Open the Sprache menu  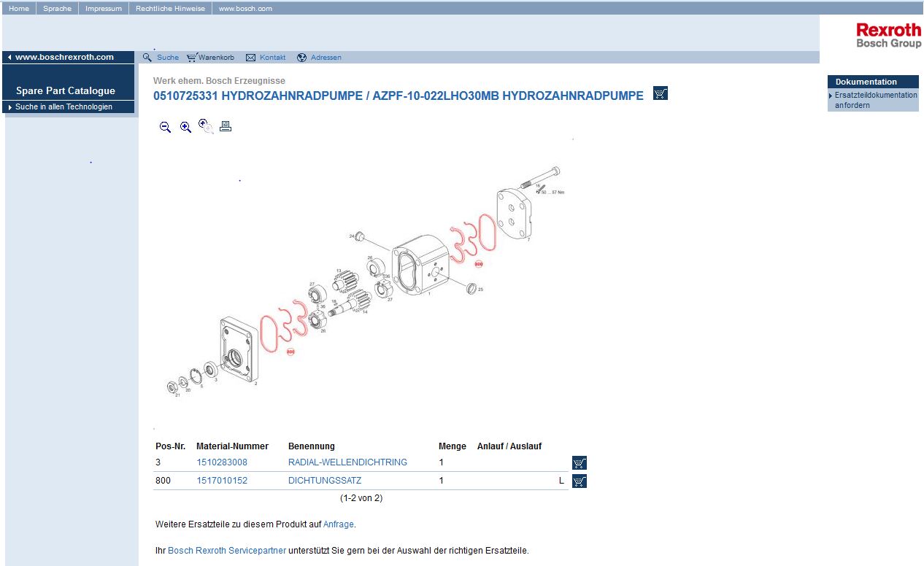[57, 9]
